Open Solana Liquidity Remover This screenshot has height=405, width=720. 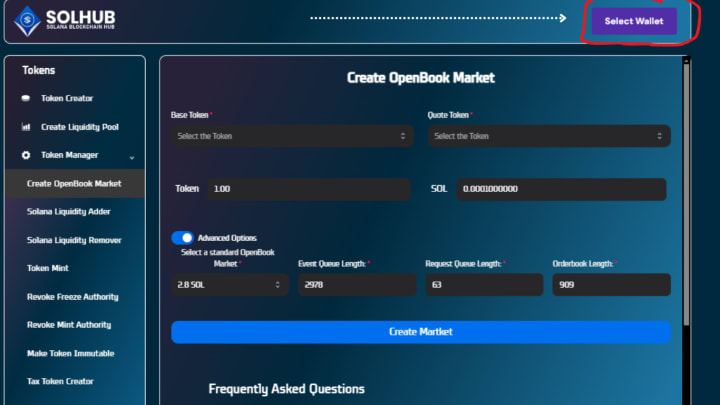[x=74, y=240]
